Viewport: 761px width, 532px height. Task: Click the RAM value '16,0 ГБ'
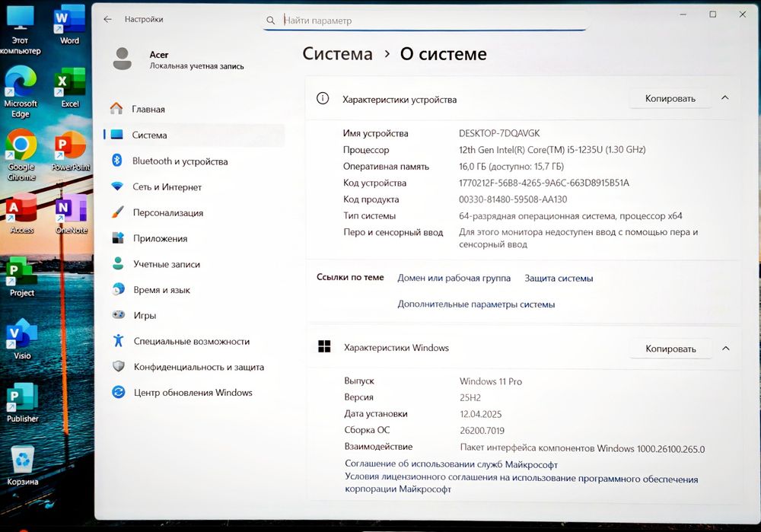pos(473,167)
